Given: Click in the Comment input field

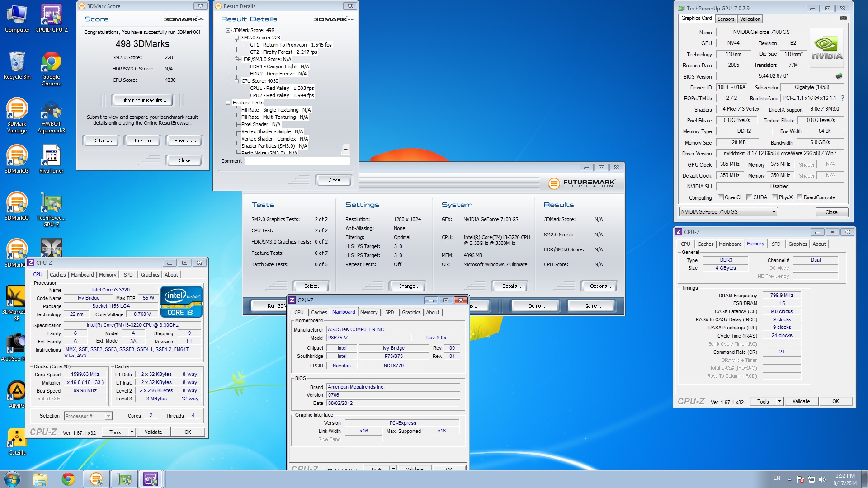Looking at the screenshot, I should [297, 161].
